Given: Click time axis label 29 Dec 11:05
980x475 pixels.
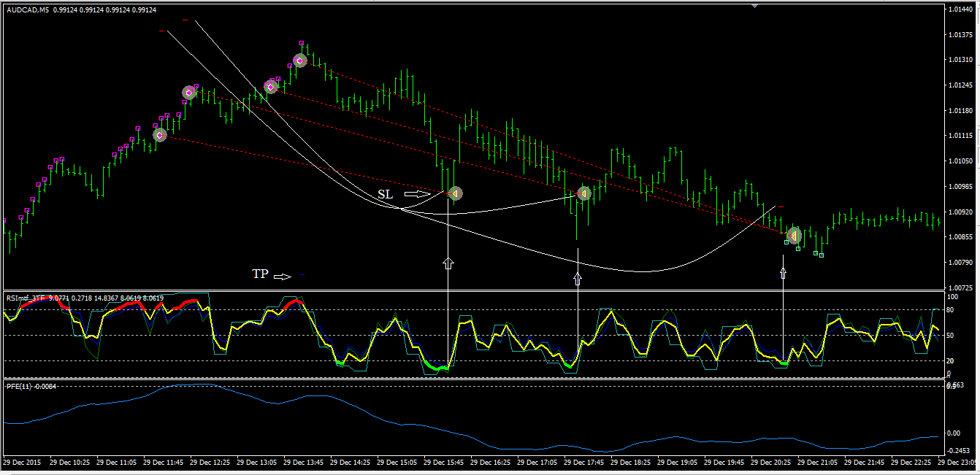Looking at the screenshot, I should point(116,463).
